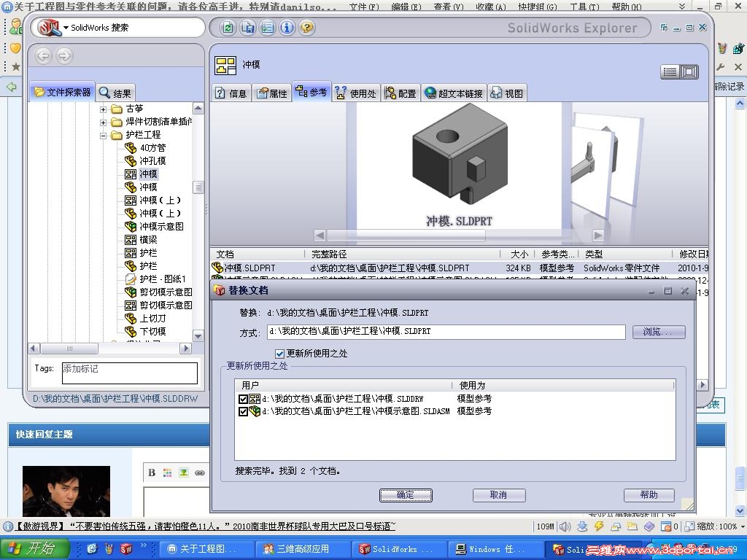
Task: Click the 大小 column header
Action: pyautogui.click(x=519, y=254)
